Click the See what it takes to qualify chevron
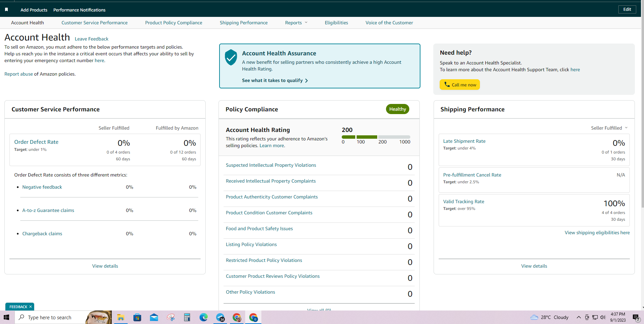Image resolution: width=644 pixels, height=324 pixels. click(x=306, y=81)
